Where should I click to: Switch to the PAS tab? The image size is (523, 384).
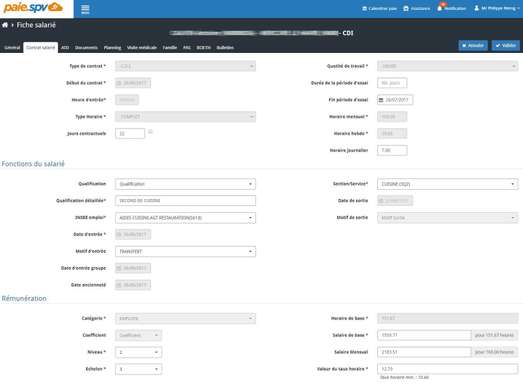pos(187,47)
